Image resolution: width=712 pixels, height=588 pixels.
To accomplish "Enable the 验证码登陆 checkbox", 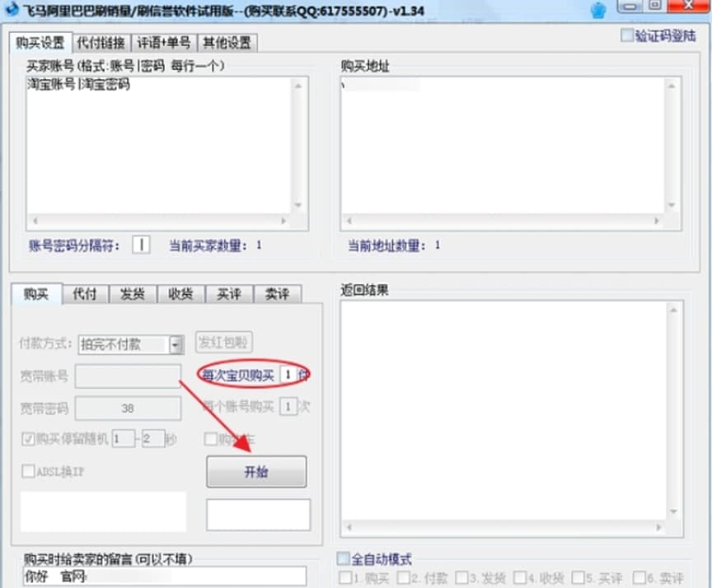I will [626, 35].
